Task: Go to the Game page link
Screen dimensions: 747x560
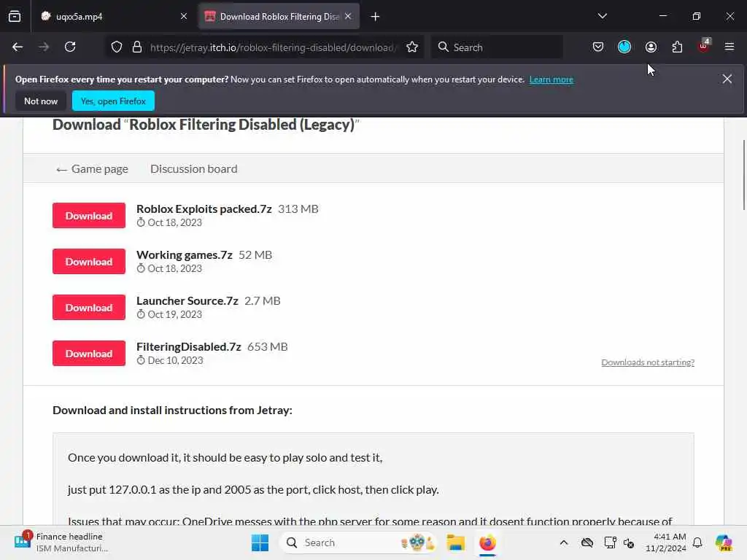Action: [92, 169]
